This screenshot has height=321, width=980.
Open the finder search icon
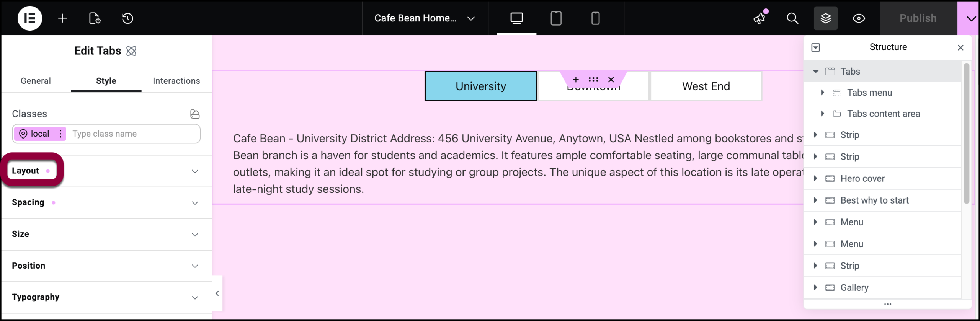click(x=792, y=18)
